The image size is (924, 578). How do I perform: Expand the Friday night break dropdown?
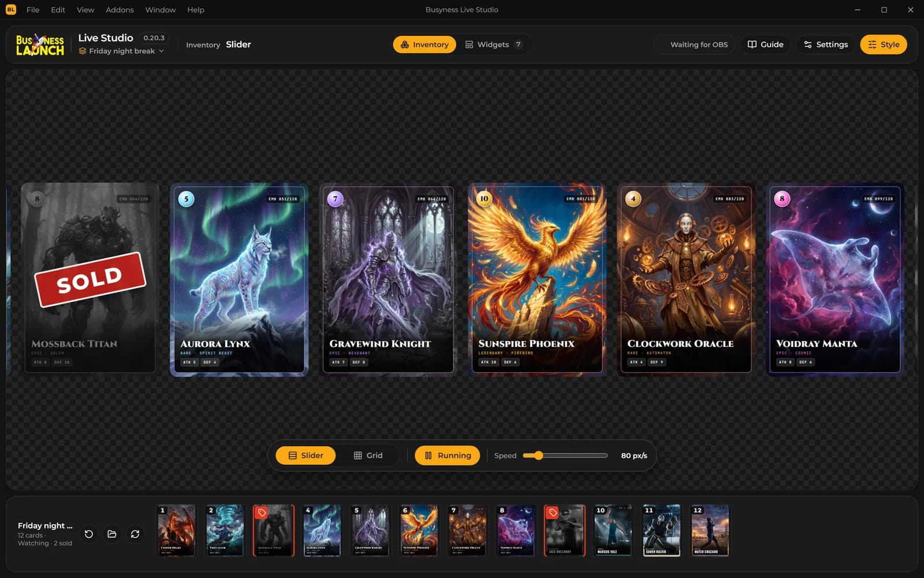tap(122, 51)
